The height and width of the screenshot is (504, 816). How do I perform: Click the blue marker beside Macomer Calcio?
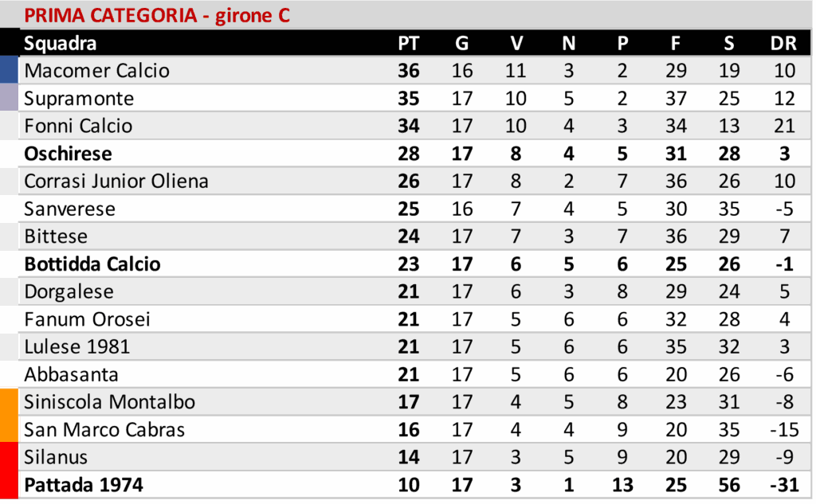[9, 70]
